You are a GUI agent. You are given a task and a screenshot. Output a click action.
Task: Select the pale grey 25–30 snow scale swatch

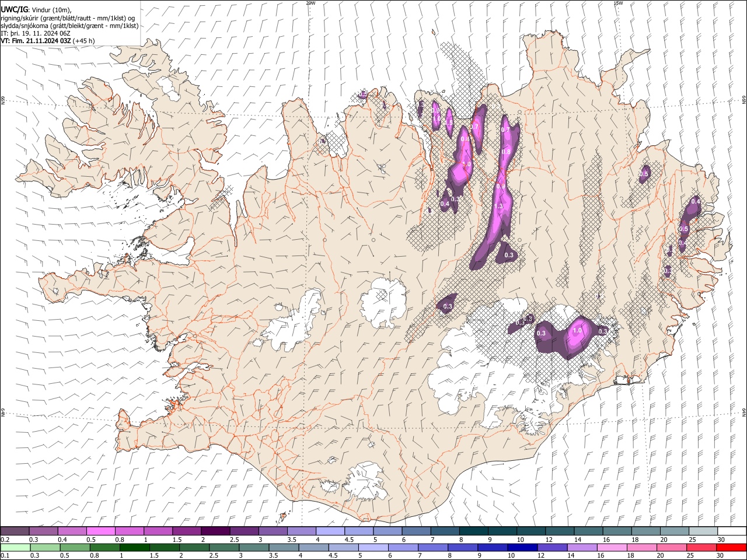click(703, 531)
